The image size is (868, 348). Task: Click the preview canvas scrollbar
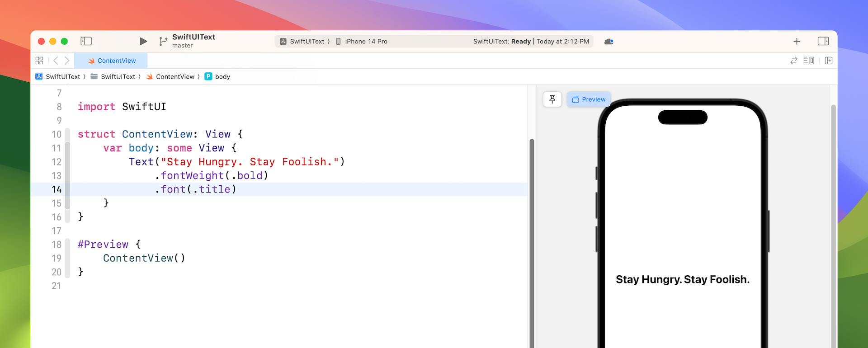(833, 226)
